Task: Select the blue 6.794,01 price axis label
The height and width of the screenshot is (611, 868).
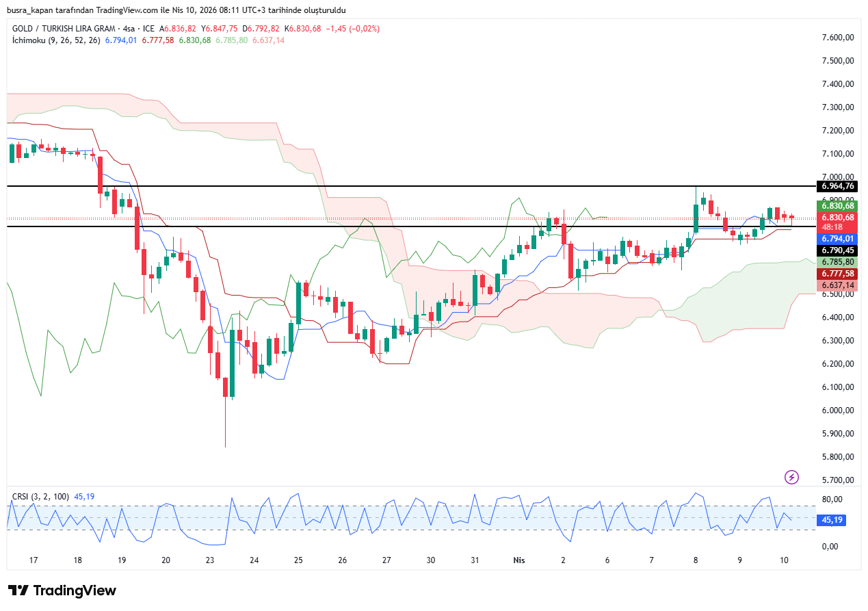Action: [x=837, y=239]
